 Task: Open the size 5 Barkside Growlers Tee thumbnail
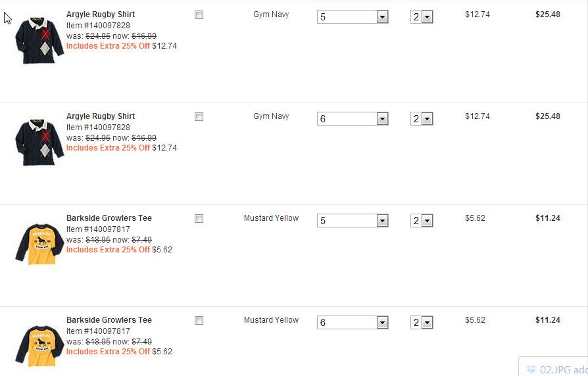tap(39, 244)
